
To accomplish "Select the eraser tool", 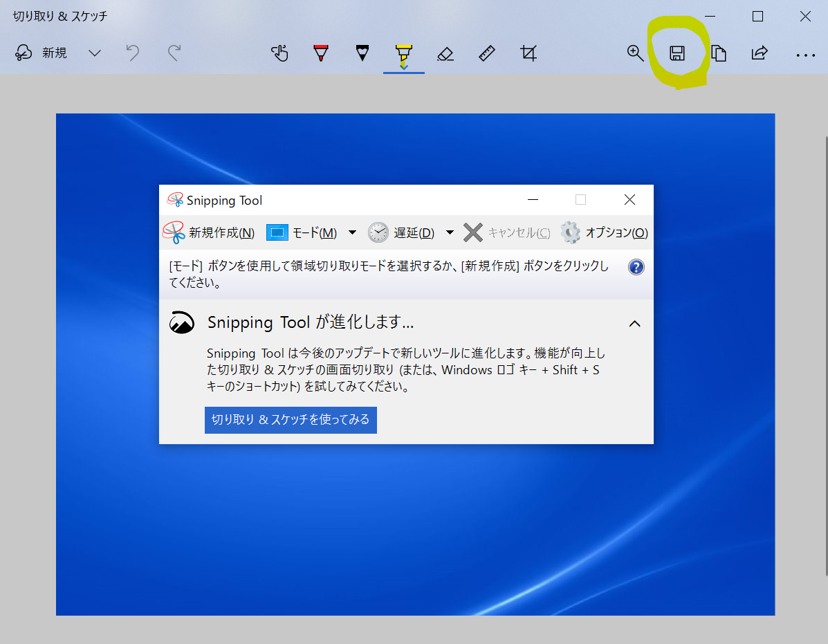I will coord(445,53).
